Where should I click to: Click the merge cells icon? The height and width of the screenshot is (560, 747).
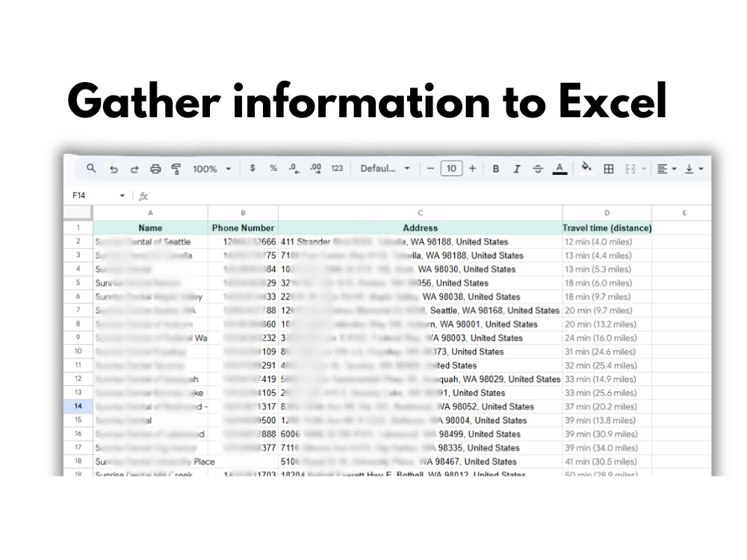point(630,169)
